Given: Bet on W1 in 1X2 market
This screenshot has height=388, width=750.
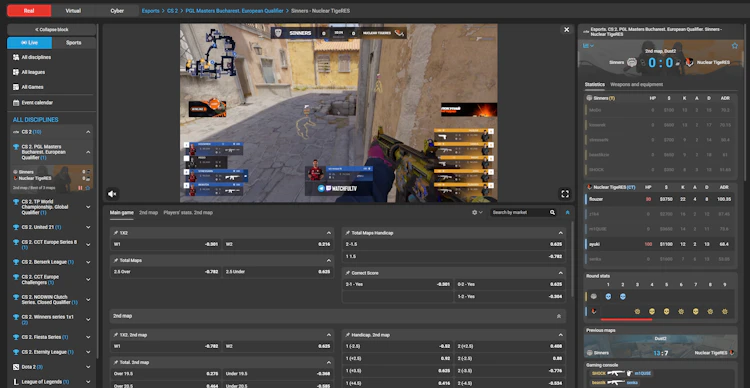Looking at the screenshot, I should [x=166, y=244].
